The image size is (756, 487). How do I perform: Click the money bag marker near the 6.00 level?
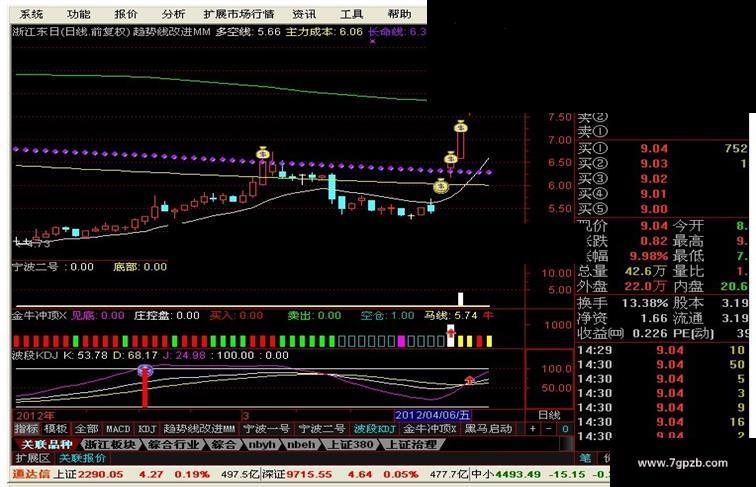[441, 186]
